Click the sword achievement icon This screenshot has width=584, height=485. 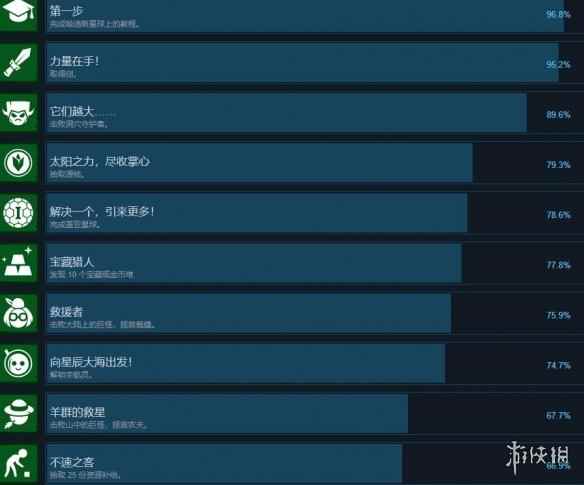pyautogui.click(x=19, y=63)
